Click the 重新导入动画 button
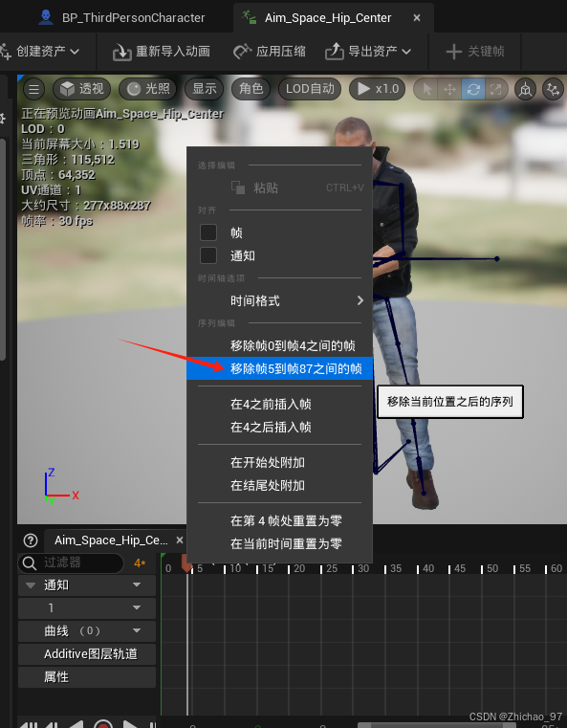567x728 pixels. coord(162,51)
